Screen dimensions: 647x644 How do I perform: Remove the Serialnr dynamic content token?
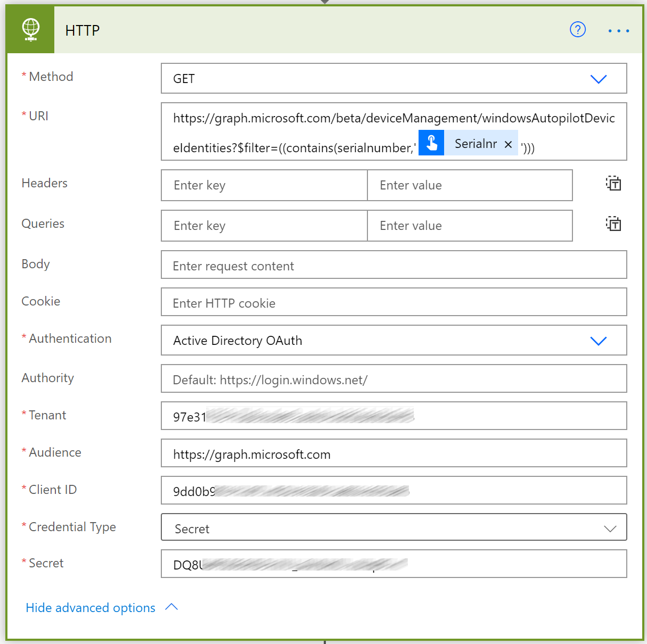(x=508, y=143)
